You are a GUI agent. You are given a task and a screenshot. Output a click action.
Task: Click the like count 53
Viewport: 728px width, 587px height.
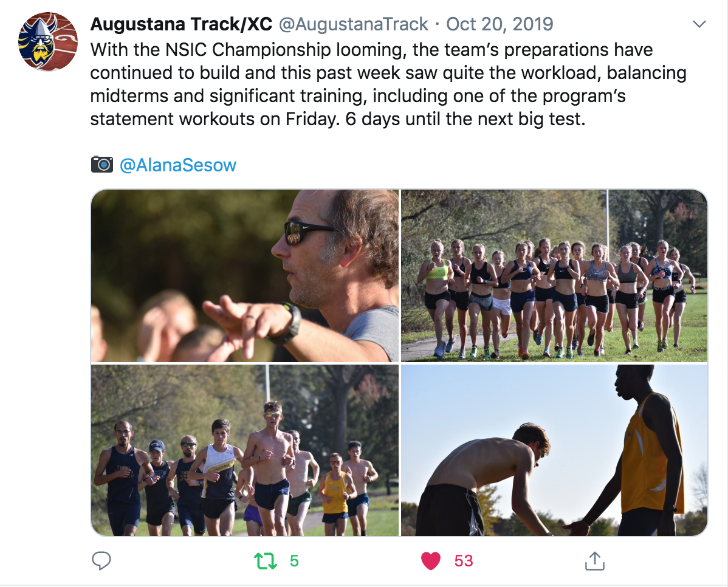click(x=464, y=561)
